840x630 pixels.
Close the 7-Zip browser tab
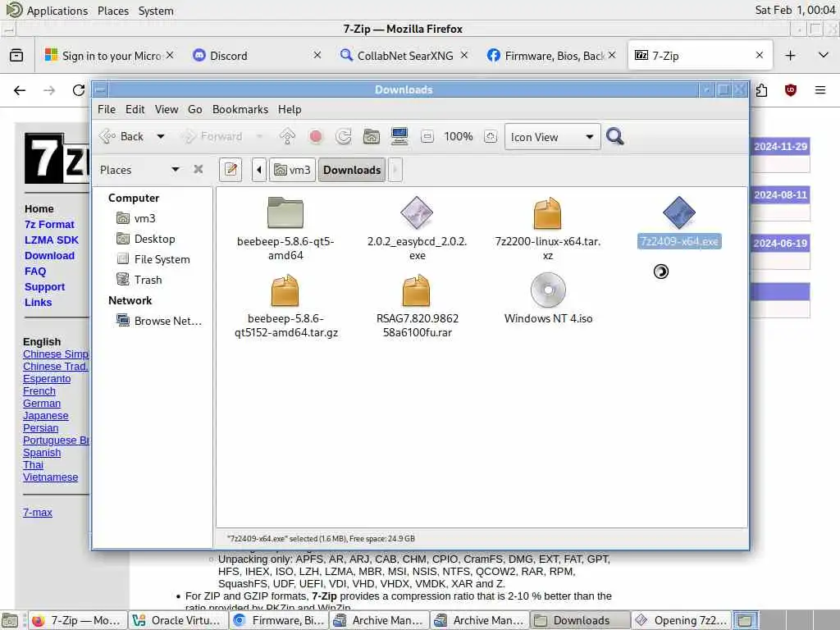click(759, 55)
